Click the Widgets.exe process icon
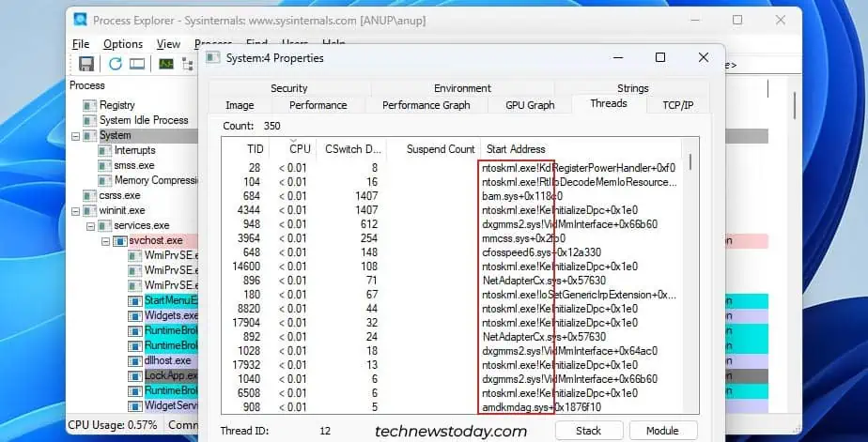 pyautogui.click(x=135, y=316)
